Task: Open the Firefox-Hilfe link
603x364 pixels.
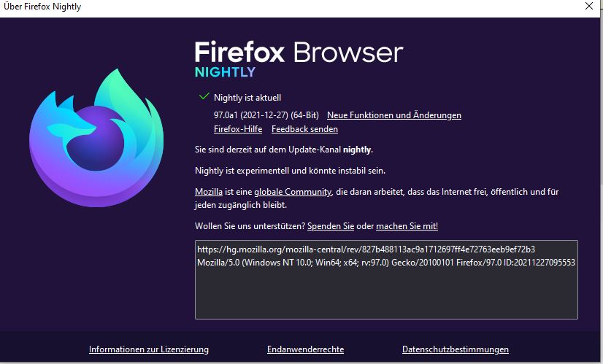Action: click(238, 129)
